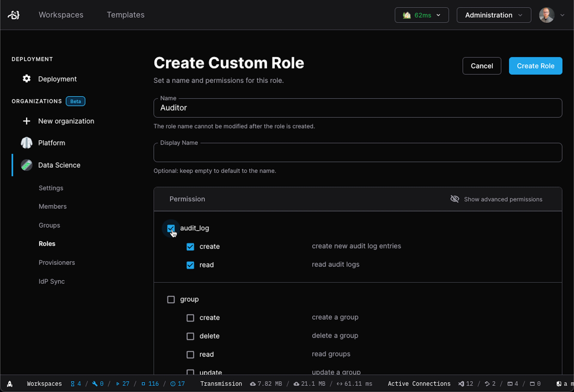
Task: Select the Platform organization
Action: 51,143
